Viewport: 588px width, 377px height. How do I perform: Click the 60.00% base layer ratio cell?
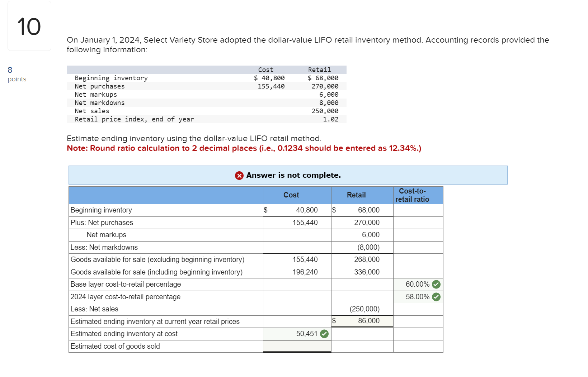[x=418, y=285]
